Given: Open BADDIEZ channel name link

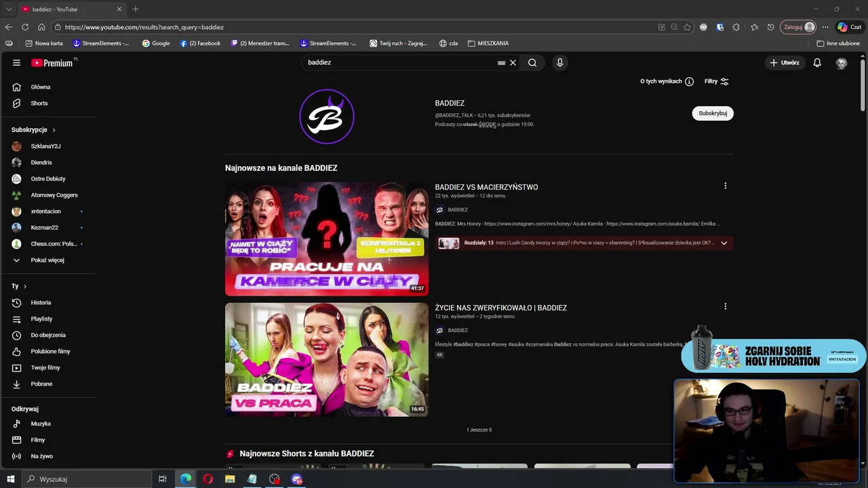Looking at the screenshot, I should 450,103.
